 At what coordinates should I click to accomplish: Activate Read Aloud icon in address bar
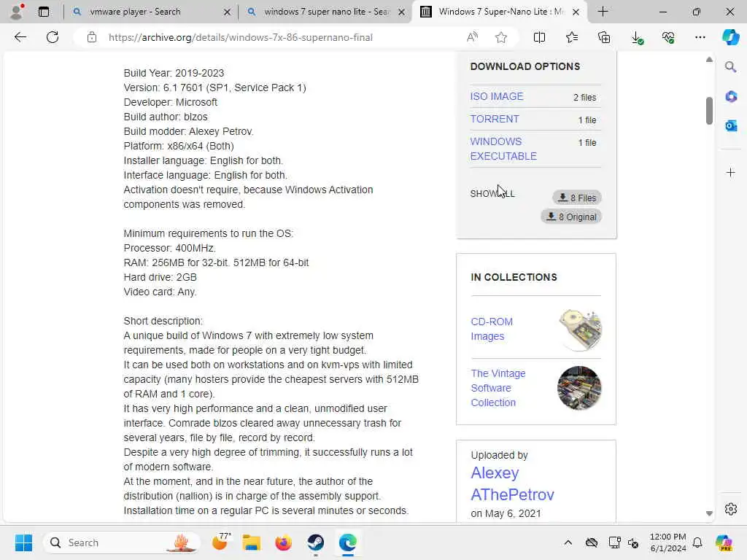472,37
